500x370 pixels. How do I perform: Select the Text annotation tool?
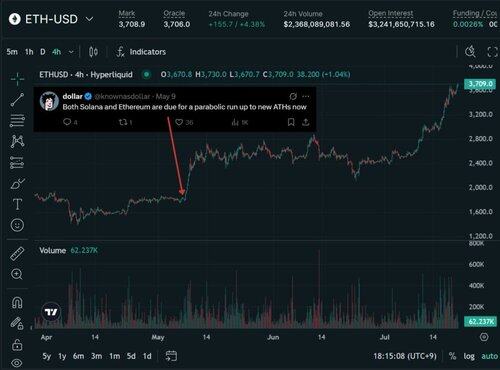[x=17, y=204]
